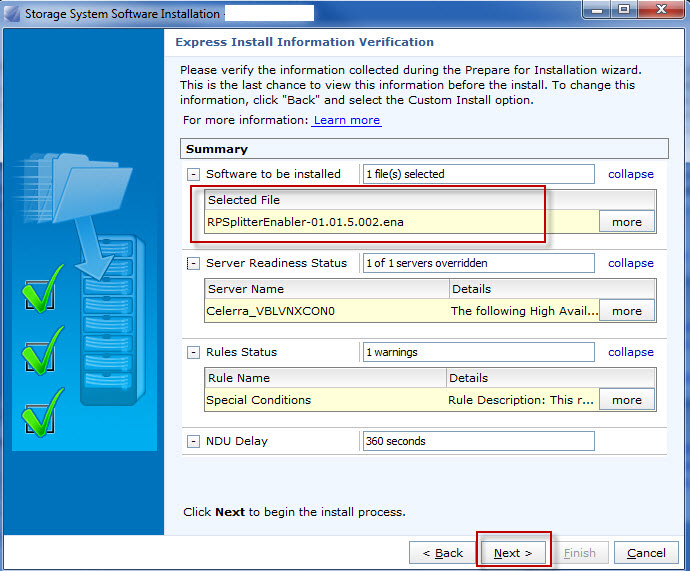The image size is (690, 571).
Task: Click the Summary section header
Action: (x=424, y=149)
